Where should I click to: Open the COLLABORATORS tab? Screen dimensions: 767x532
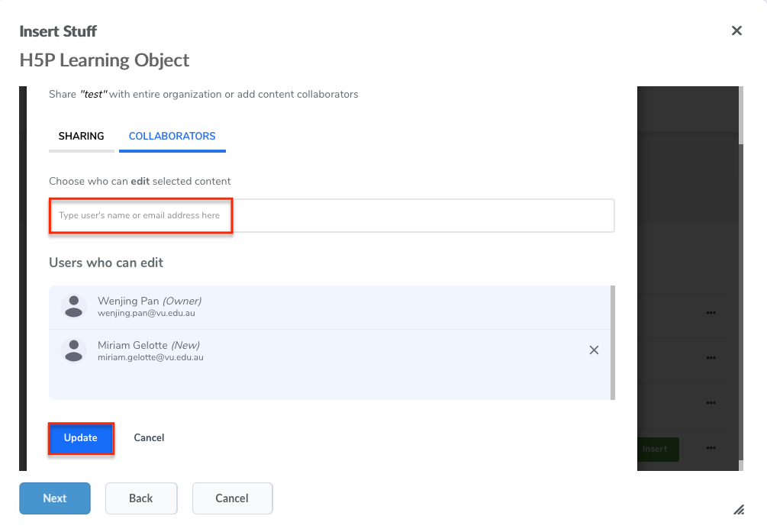[x=172, y=136]
